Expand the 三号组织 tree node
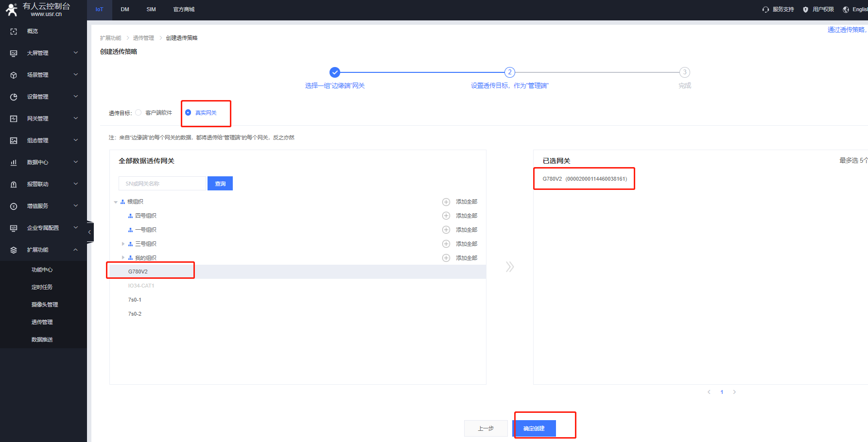Screen dimensions: 868x442 coord(123,244)
